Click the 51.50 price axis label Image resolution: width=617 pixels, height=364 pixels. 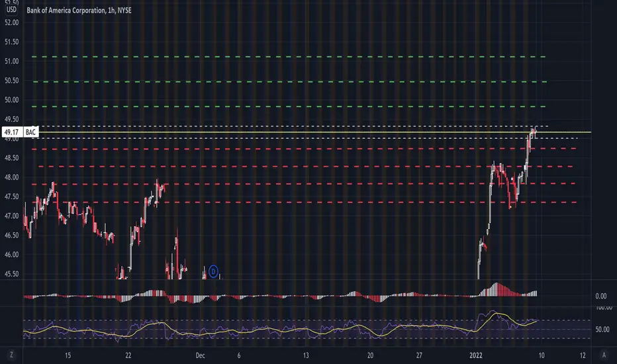[11, 42]
